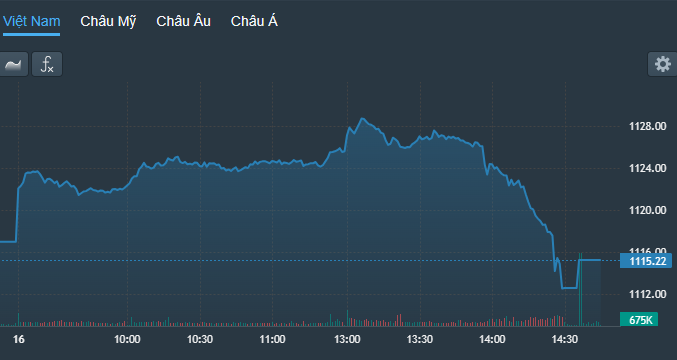Switch to the Châu Á tab

click(254, 21)
